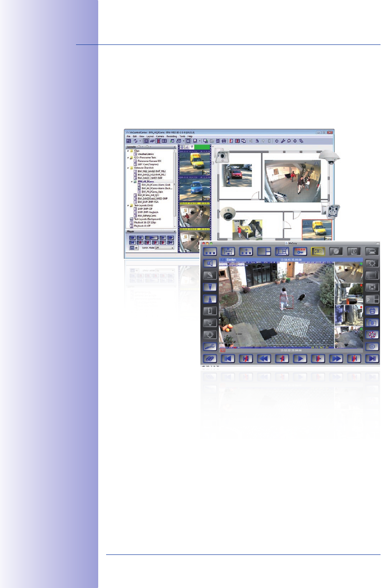Click the play button in MxEasy
This screenshot has height=588, width=383.
pyautogui.click(x=300, y=359)
